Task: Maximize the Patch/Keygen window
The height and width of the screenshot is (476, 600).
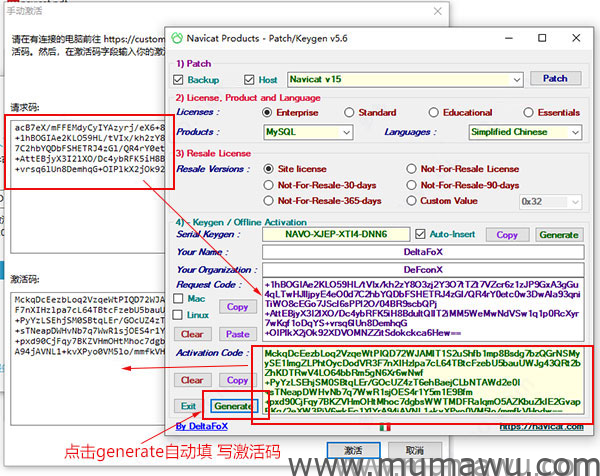Action: point(542,38)
